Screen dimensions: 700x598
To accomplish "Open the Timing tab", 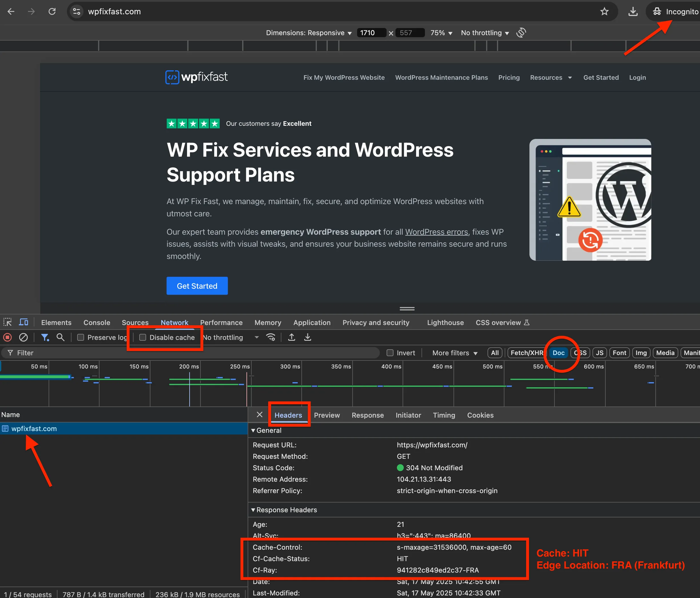I will point(444,415).
